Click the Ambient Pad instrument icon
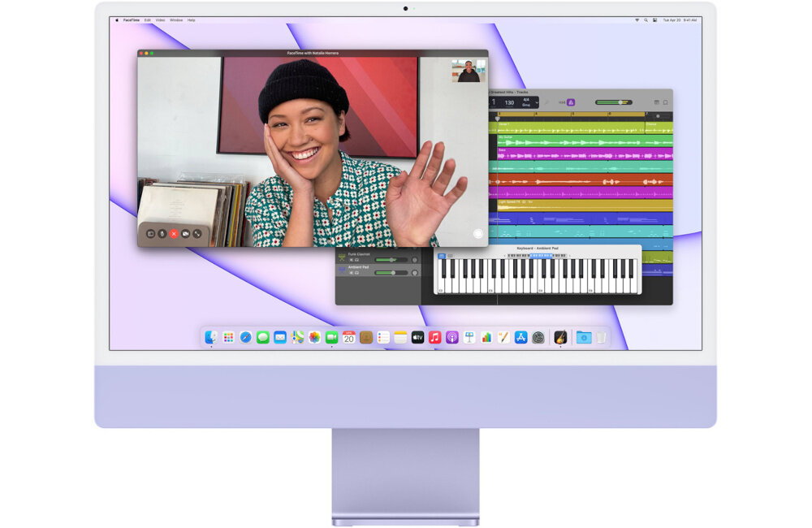The height and width of the screenshot is (528, 812). [341, 270]
